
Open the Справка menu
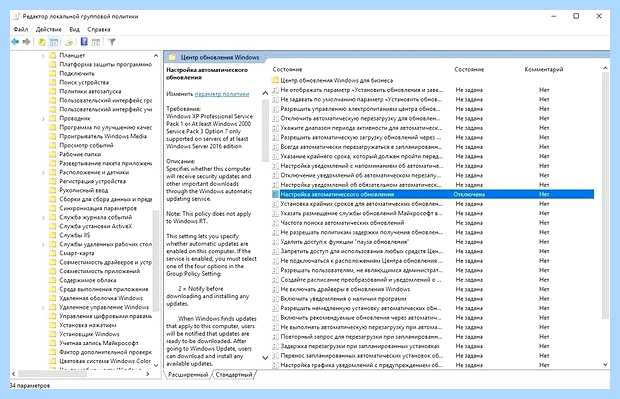[x=98, y=29]
